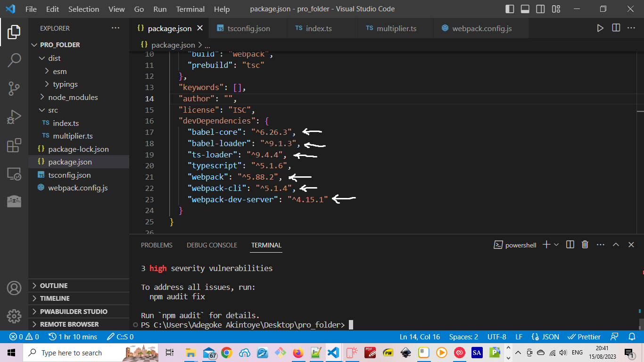
Task: Expand the node_modules folder
Action: [x=73, y=97]
